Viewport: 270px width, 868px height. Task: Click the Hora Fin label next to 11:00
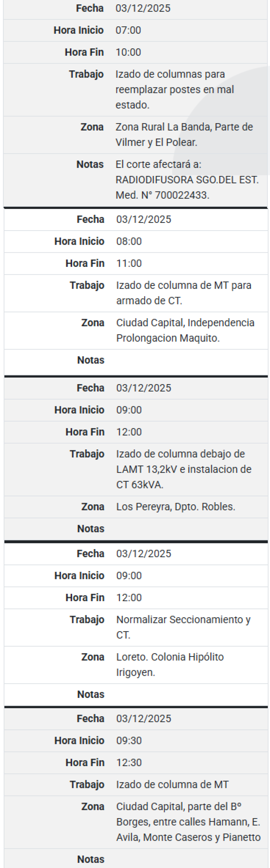coord(85,263)
